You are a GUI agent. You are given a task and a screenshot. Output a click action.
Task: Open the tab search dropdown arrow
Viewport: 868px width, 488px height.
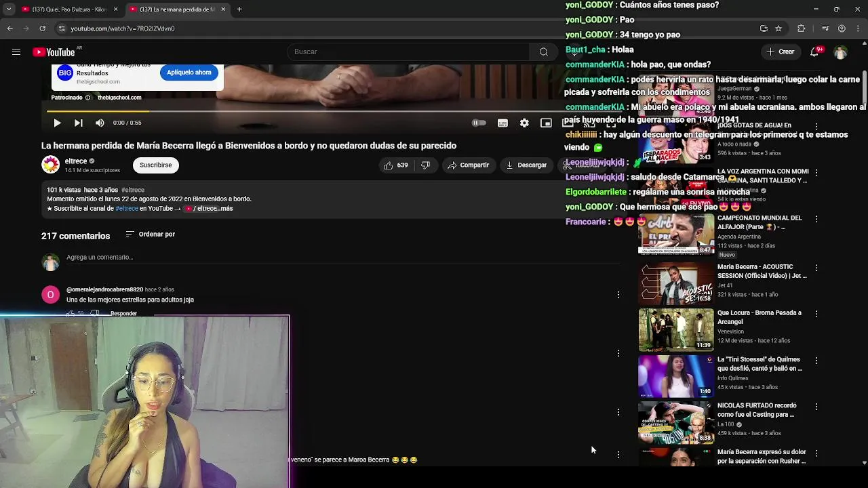pyautogui.click(x=9, y=9)
